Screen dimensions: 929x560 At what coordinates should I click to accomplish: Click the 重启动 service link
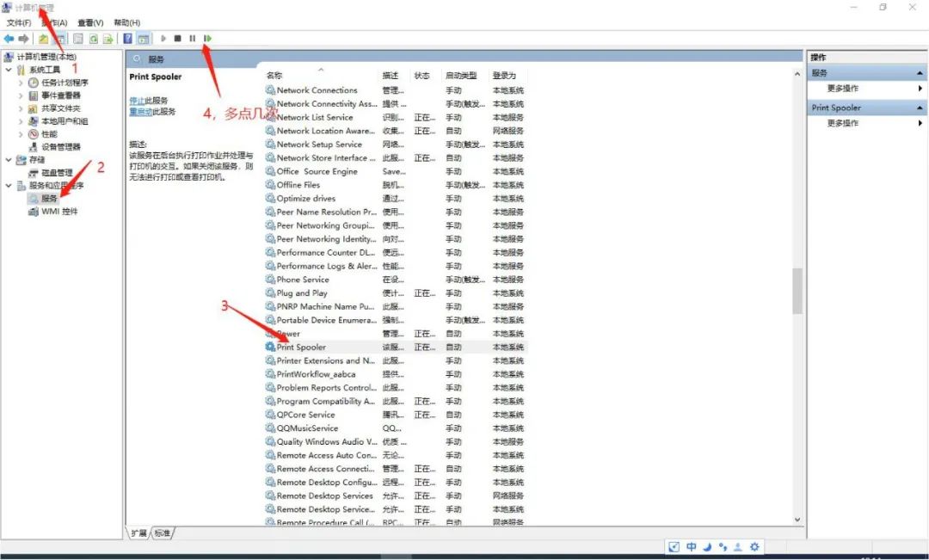(140, 112)
